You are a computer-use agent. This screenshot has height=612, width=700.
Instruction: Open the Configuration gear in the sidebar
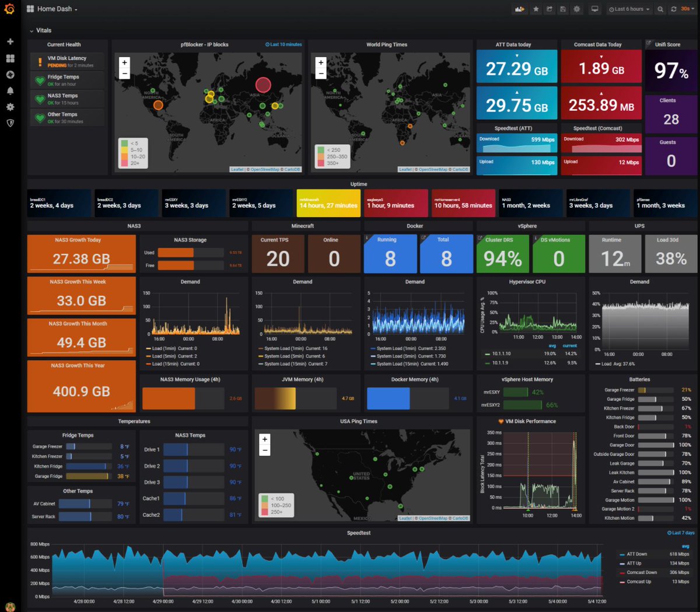tap(9, 107)
